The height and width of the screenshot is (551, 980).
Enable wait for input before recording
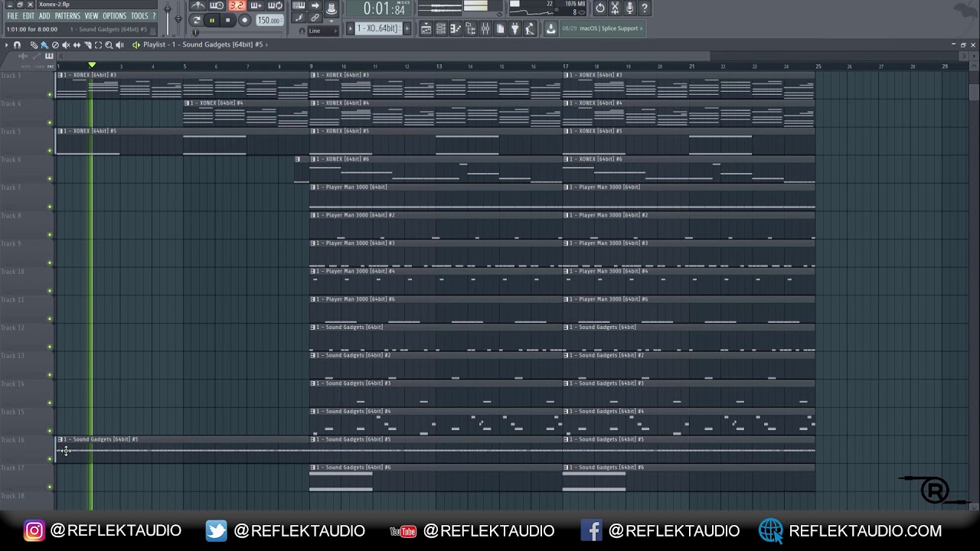tap(217, 5)
